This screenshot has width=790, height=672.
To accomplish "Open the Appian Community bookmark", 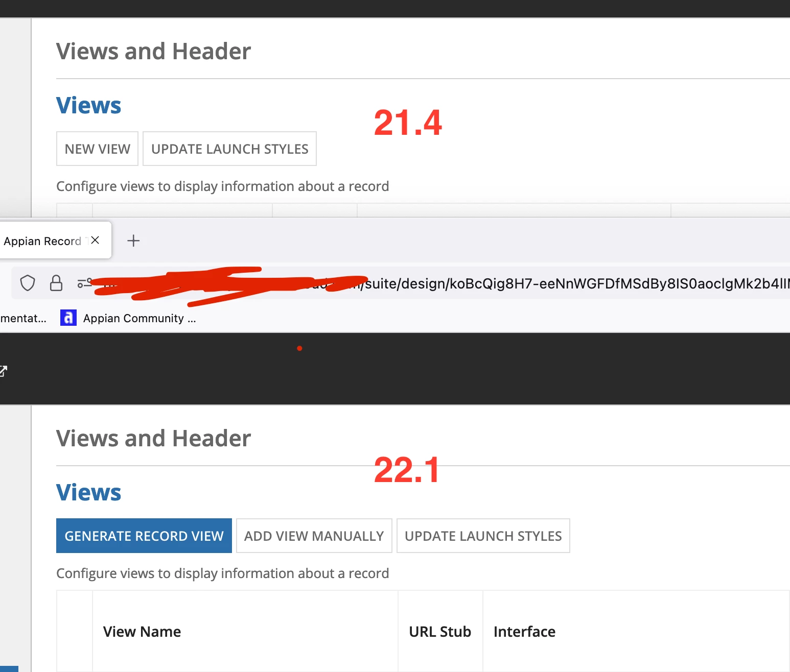I will pyautogui.click(x=128, y=318).
